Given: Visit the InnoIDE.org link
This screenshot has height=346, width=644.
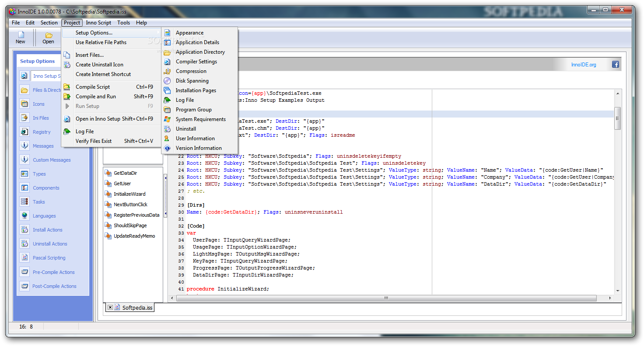Looking at the screenshot, I should 584,65.
